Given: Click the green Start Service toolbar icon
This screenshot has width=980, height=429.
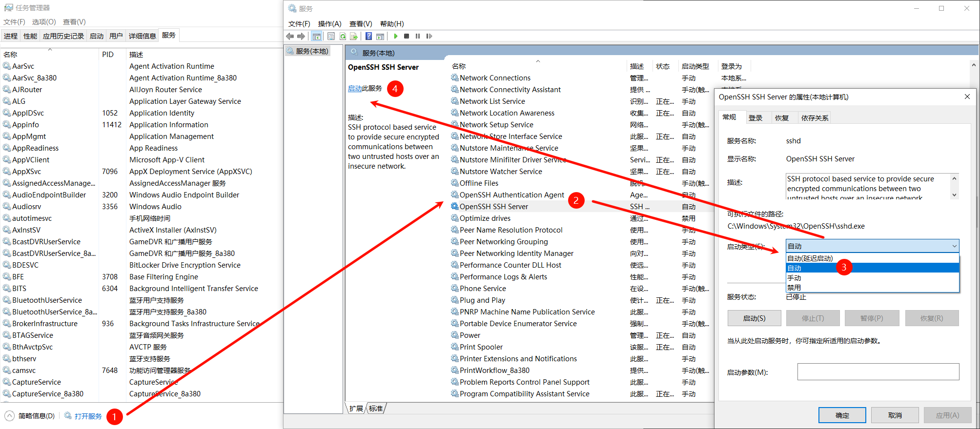Looking at the screenshot, I should pos(395,36).
